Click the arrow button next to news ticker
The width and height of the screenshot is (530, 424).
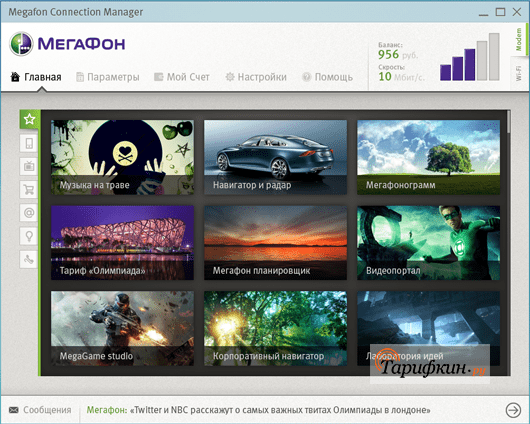[x=513, y=410]
